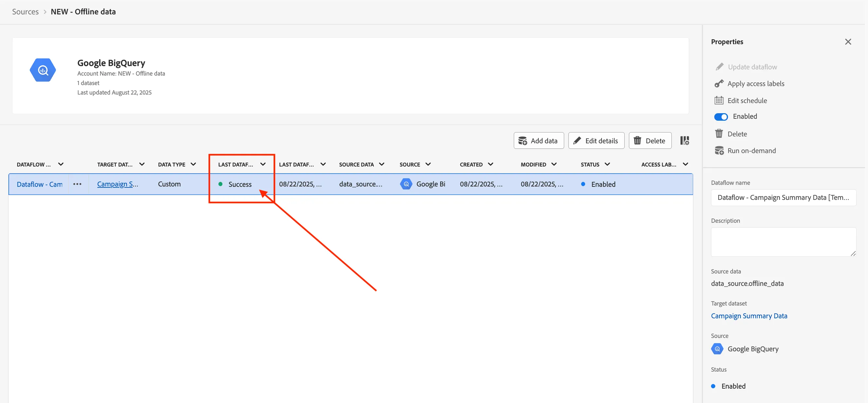The image size is (868, 403).
Task: Click the Description text area
Action: pyautogui.click(x=783, y=242)
